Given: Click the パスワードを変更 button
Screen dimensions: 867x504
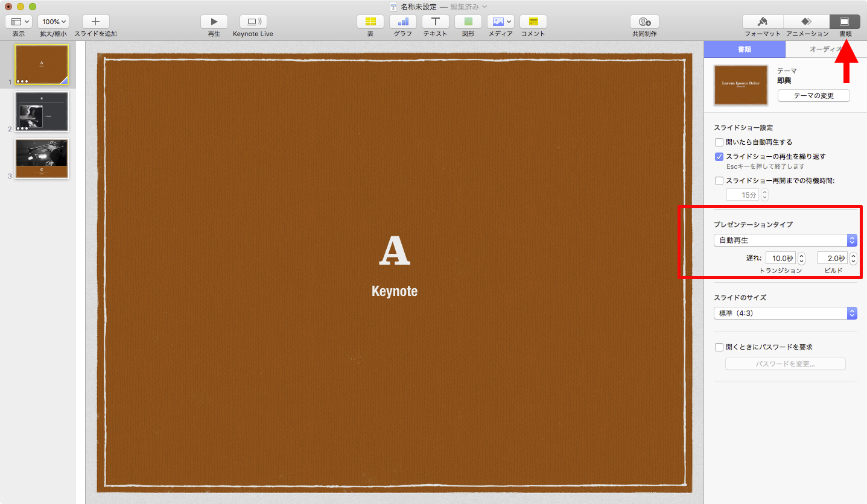Looking at the screenshot, I should click(x=785, y=364).
